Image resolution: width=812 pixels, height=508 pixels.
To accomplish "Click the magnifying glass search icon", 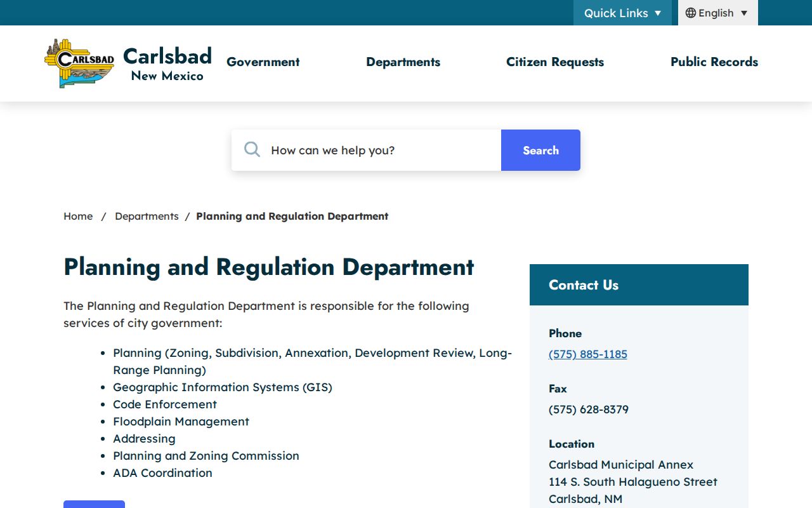I will [x=252, y=150].
